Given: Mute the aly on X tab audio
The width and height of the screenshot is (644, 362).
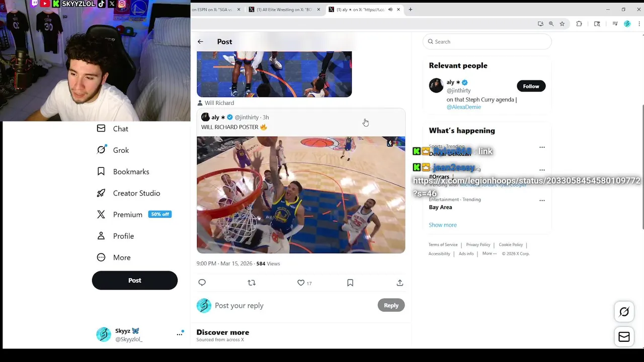Looking at the screenshot, I should [x=390, y=10].
